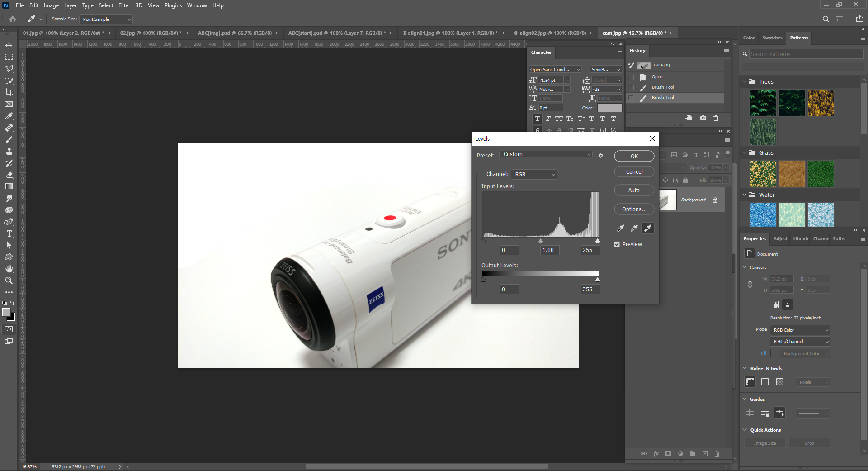Image resolution: width=868 pixels, height=471 pixels.
Task: Select the Move tool
Action: pos(9,46)
